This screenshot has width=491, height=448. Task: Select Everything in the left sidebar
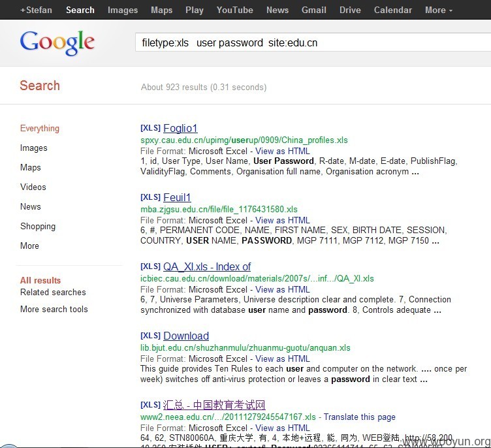pos(39,129)
